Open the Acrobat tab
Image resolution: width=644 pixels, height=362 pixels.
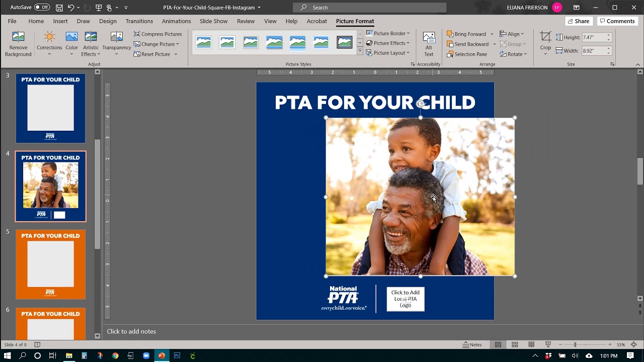coord(317,21)
